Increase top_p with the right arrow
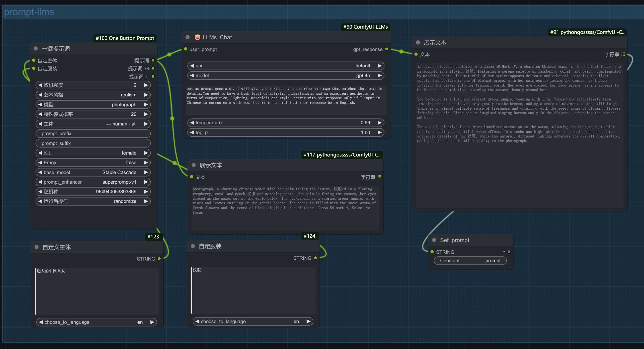Image resolution: width=644 pixels, height=349 pixels. 379,132
